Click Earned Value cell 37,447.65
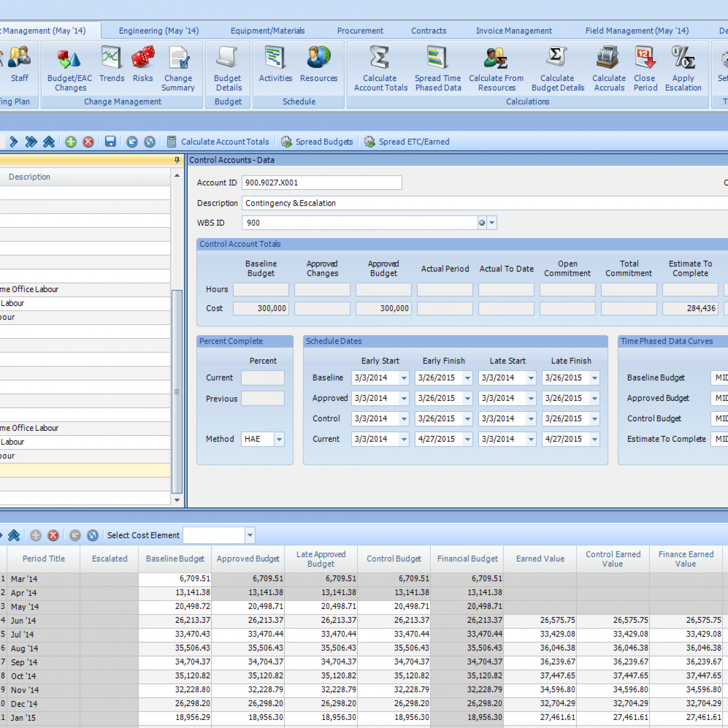 (x=540, y=676)
